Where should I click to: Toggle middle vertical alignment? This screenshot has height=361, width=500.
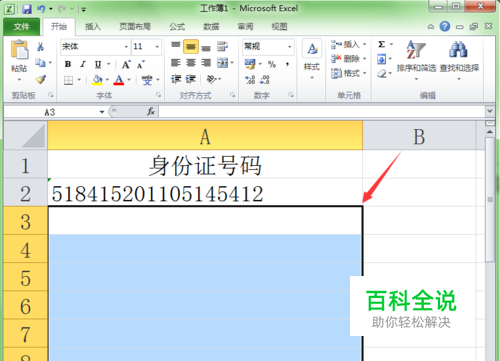[x=191, y=46]
